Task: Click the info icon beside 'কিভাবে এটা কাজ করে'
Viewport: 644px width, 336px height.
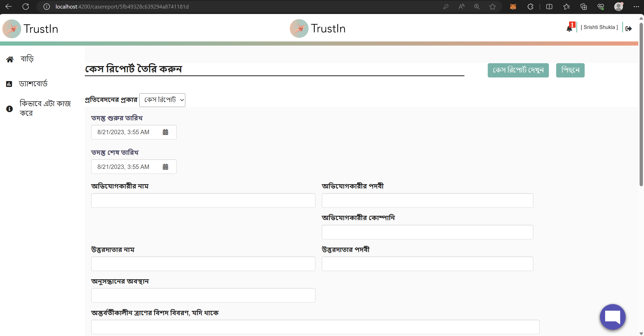Action: tap(9, 109)
